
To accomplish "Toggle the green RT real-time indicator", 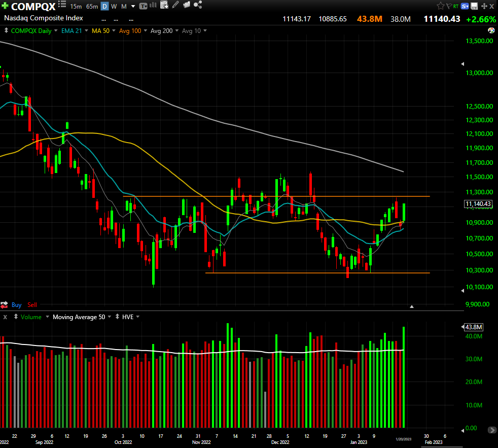I will [x=456, y=6].
